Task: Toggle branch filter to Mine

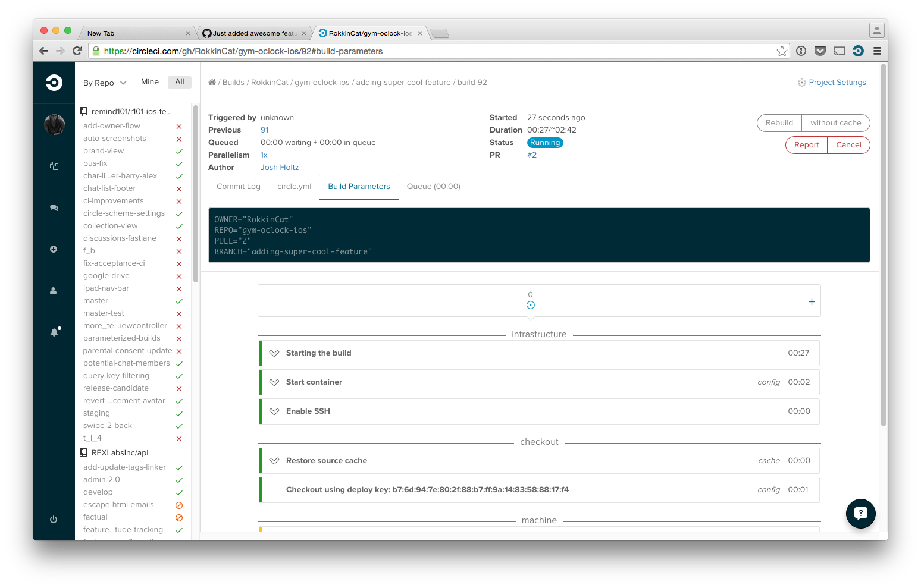Action: [x=150, y=82]
